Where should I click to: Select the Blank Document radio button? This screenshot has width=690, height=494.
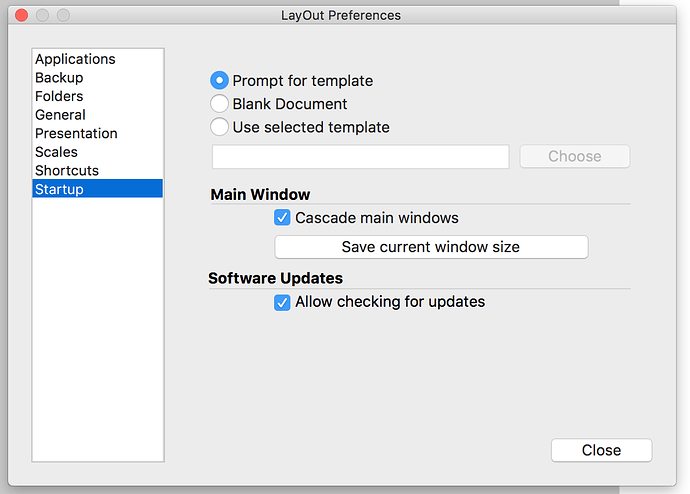220,104
